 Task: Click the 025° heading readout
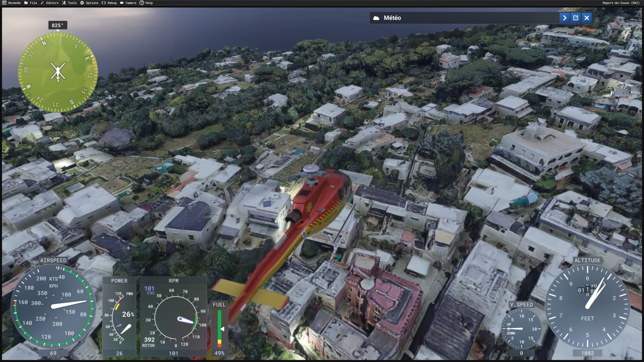click(x=57, y=25)
